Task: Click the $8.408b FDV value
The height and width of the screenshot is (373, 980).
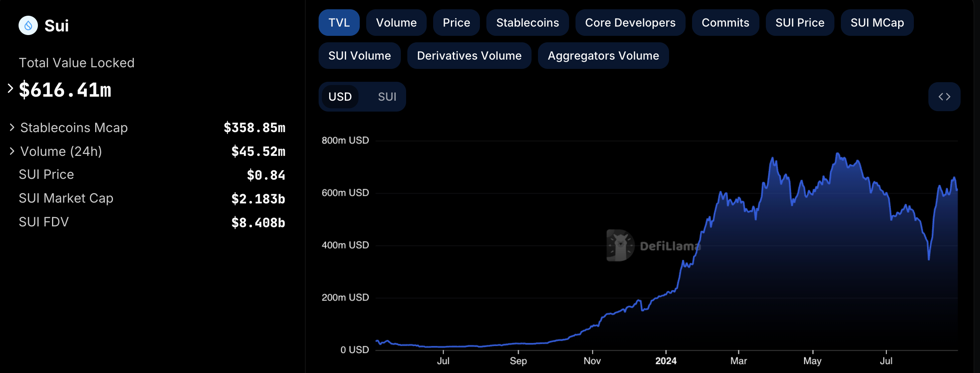Action: [258, 223]
